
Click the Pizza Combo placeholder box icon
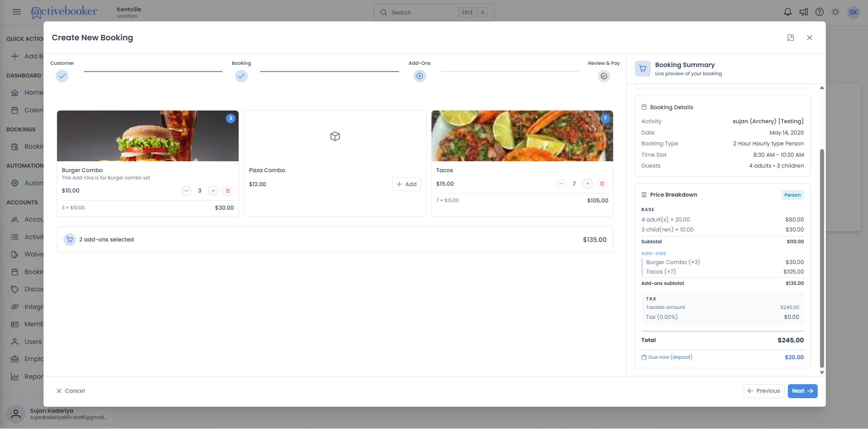(335, 136)
